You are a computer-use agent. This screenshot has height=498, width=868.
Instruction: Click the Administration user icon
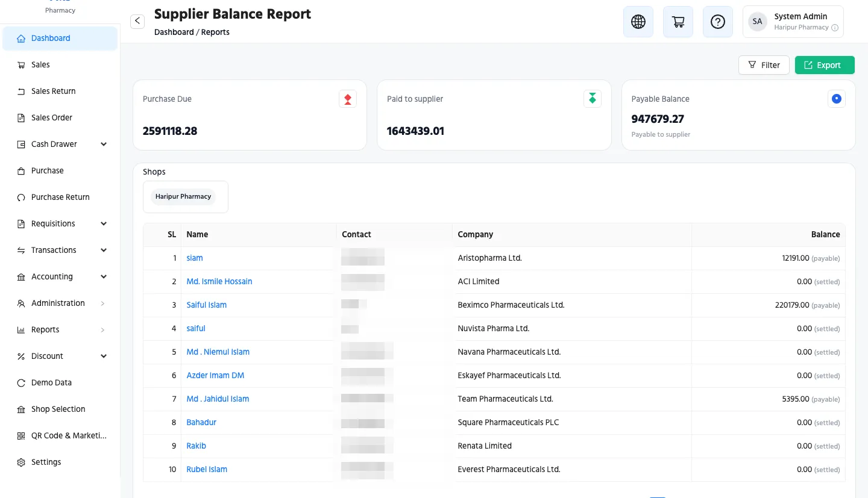coord(21,303)
